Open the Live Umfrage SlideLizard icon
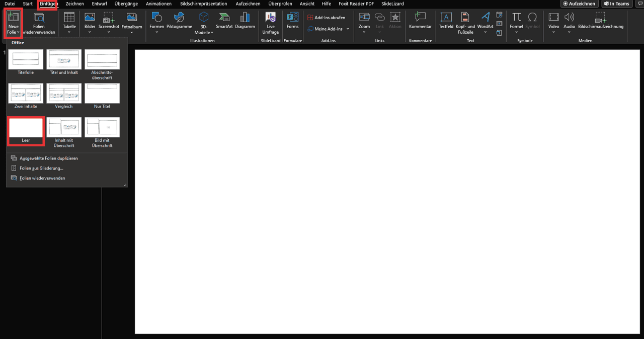Image resolution: width=644 pixels, height=339 pixels. coord(270,18)
